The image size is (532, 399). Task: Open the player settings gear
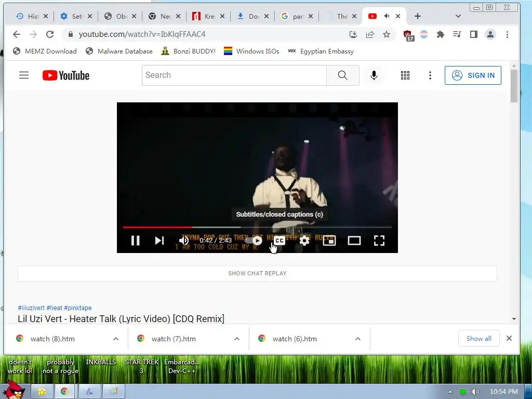(x=304, y=241)
